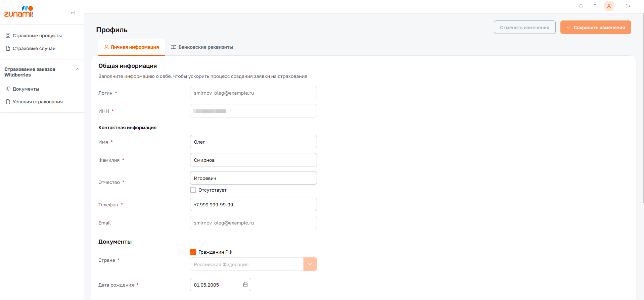Focus the Фамилия text field
The image size is (644, 300).
[253, 160]
